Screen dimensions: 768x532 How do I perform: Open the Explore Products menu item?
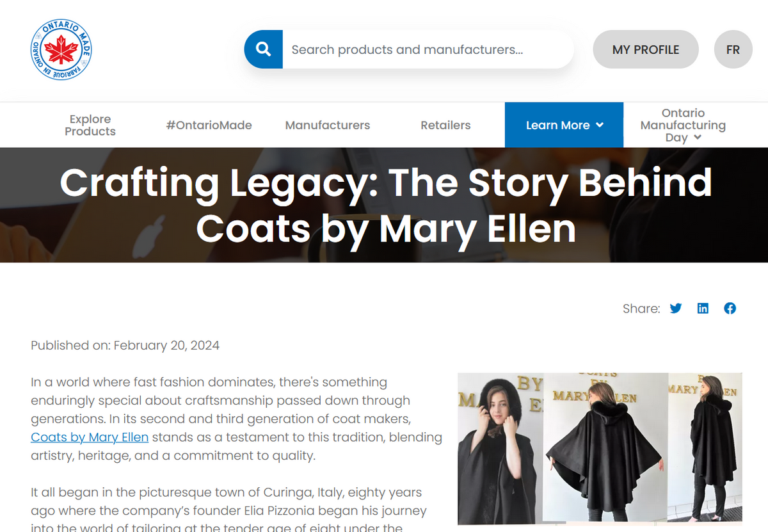click(x=90, y=125)
